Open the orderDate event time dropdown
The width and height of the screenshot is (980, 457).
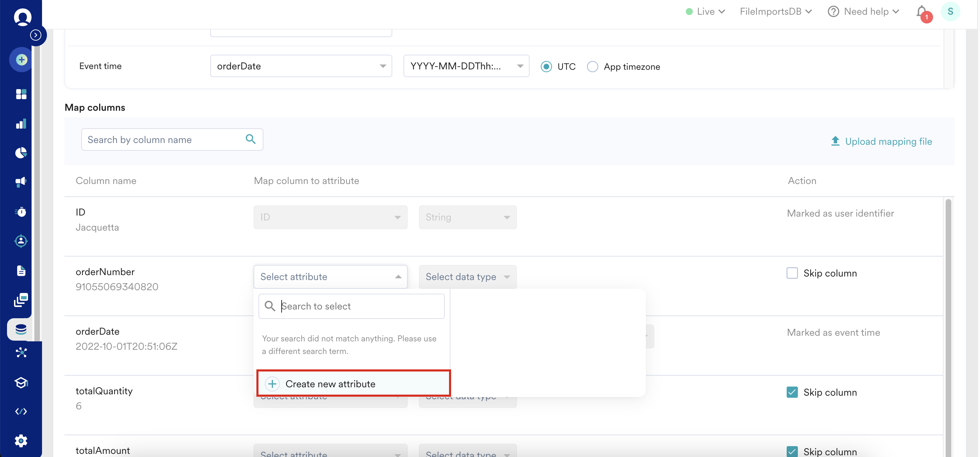point(301,66)
